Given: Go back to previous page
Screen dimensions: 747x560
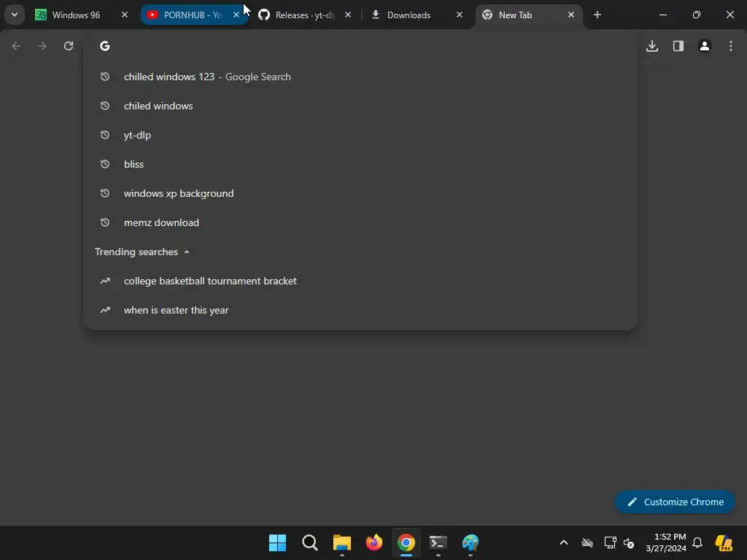Looking at the screenshot, I should [x=16, y=46].
